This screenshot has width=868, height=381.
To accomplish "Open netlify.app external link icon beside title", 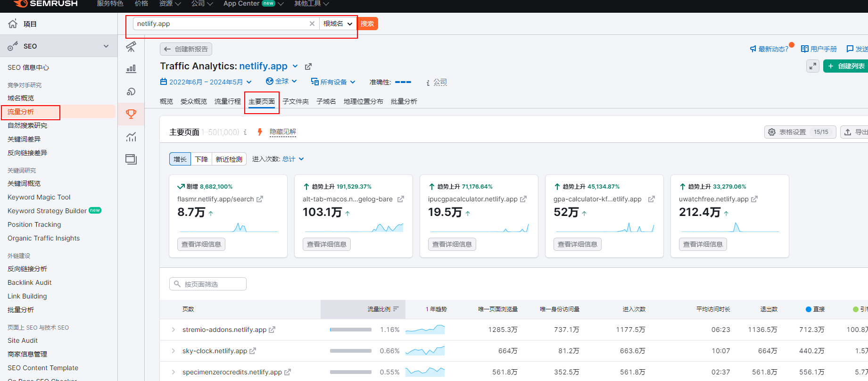I will [308, 66].
